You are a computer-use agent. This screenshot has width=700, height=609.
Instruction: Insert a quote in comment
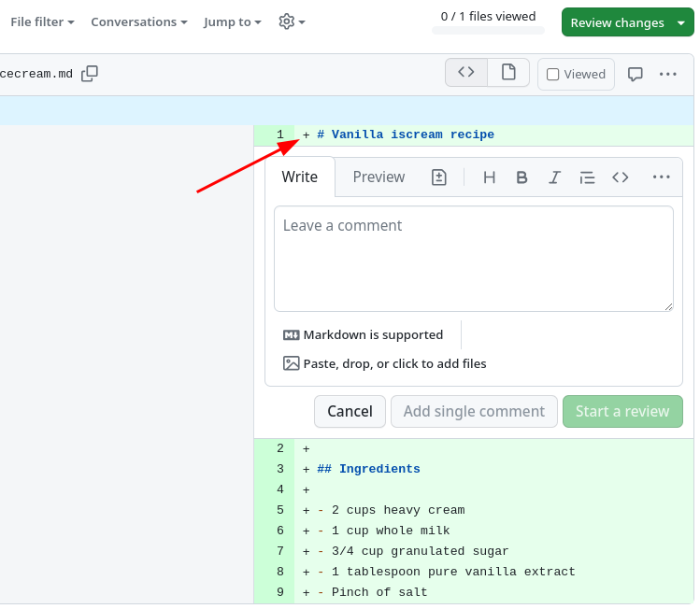coord(587,177)
